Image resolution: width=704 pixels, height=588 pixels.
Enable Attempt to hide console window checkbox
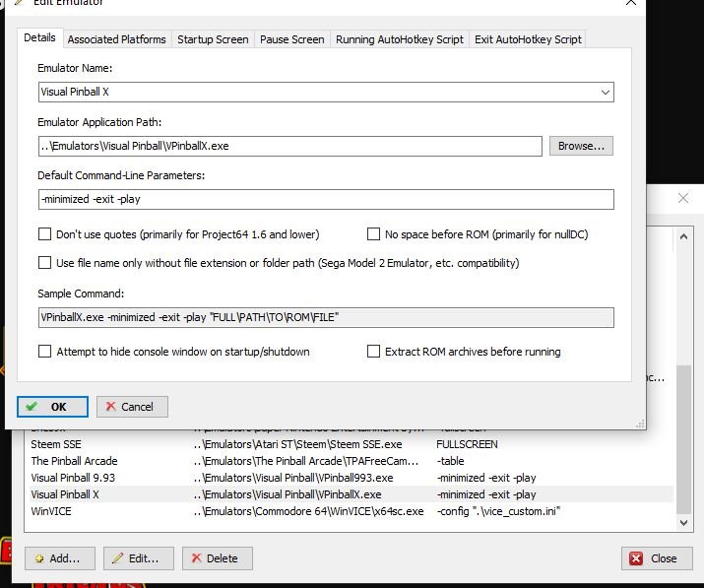point(45,352)
